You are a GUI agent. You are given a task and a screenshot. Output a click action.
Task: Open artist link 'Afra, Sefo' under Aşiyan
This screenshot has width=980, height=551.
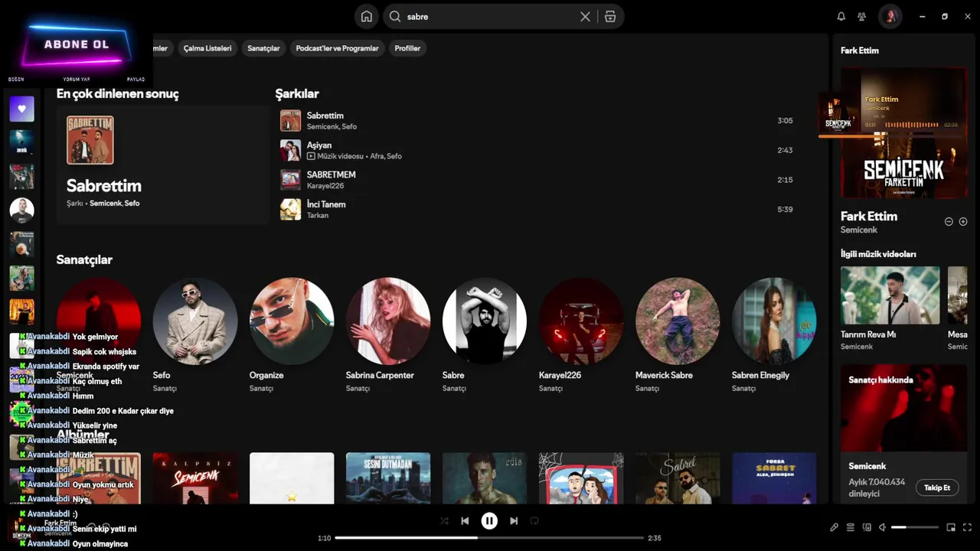(x=386, y=156)
